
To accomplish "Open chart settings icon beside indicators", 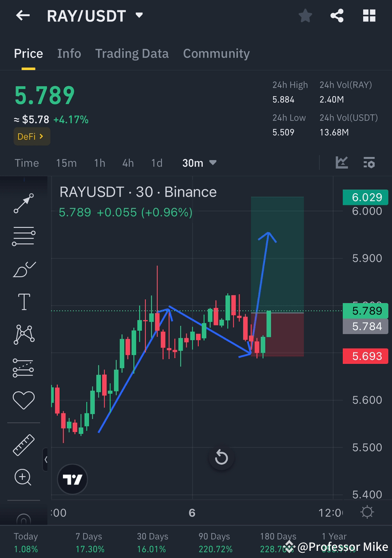I will coord(369,162).
